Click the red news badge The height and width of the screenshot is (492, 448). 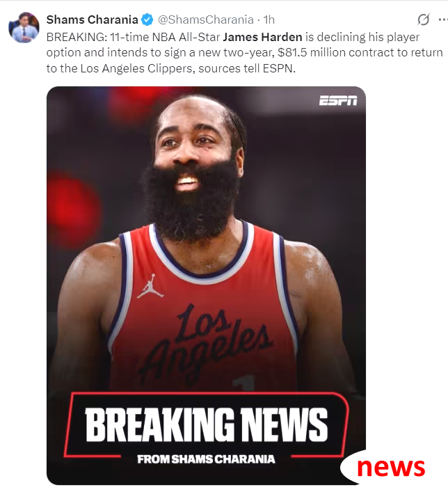coord(391,468)
